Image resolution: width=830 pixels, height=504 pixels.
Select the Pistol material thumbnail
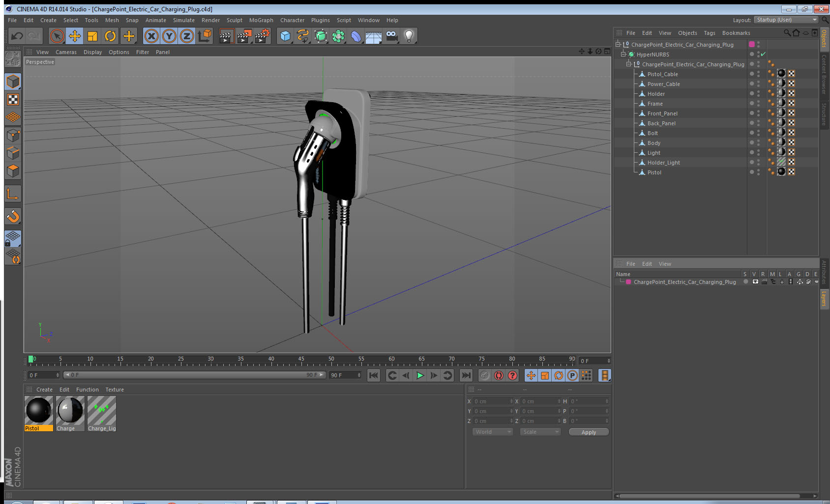pos(38,411)
